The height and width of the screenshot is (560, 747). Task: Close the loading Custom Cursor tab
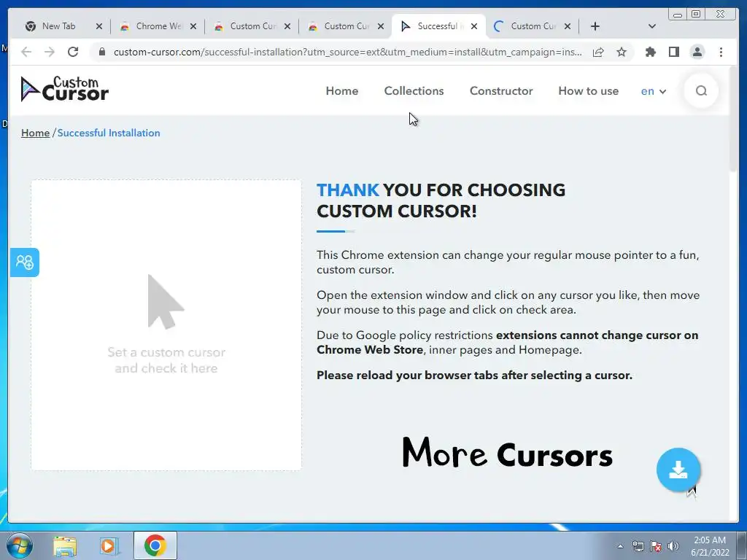tap(568, 26)
